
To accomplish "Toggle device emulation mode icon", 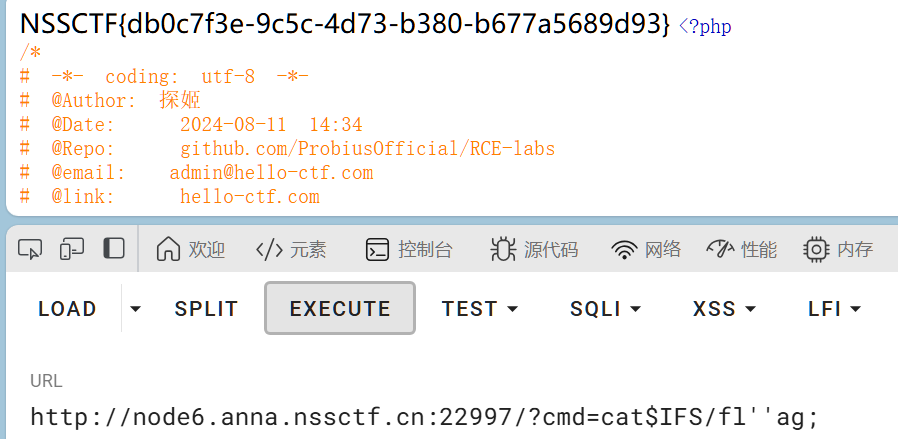I will 72,249.
